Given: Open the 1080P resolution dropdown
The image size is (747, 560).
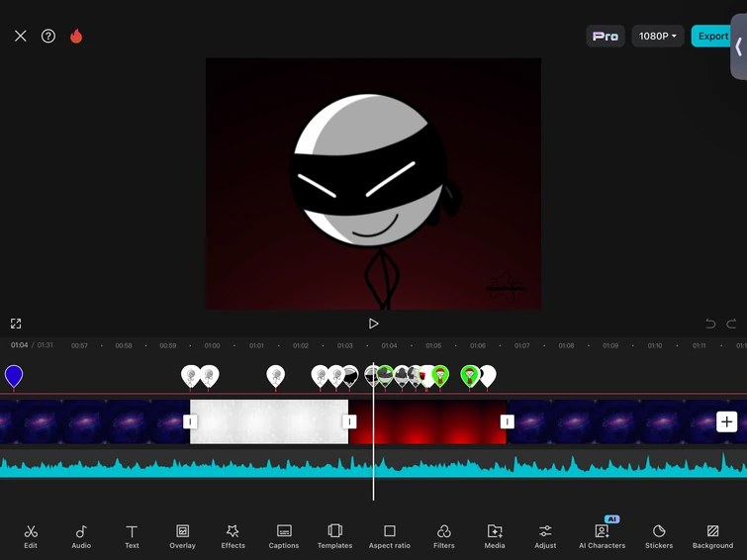Looking at the screenshot, I should tap(658, 37).
